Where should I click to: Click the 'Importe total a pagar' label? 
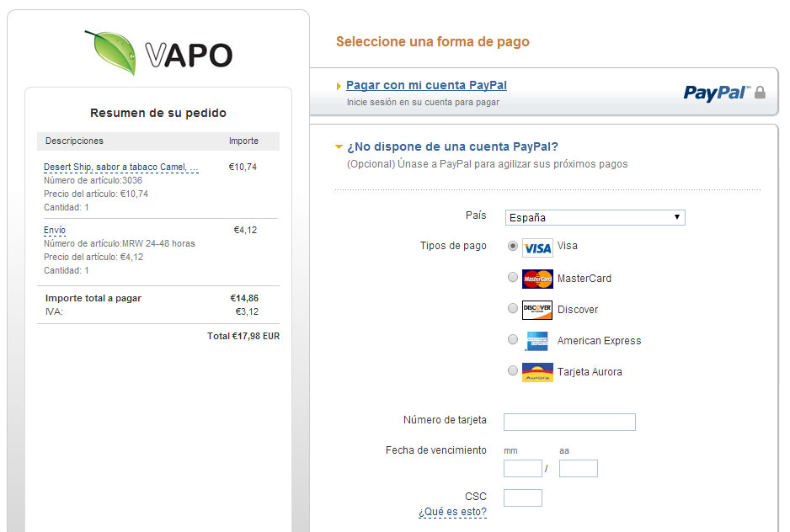[x=93, y=298]
